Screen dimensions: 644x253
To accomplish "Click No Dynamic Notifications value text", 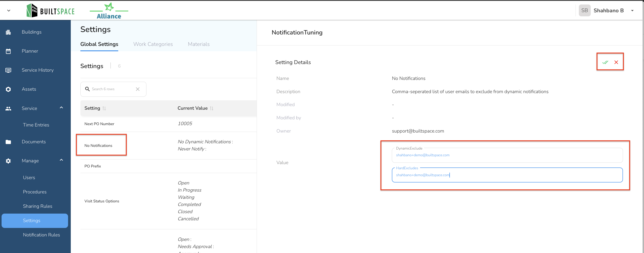I will (205, 142).
